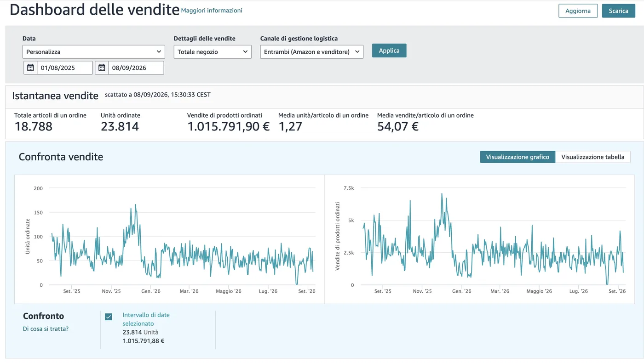The height and width of the screenshot is (363, 644).
Task: Click the Aggiorna button
Action: pos(578,11)
